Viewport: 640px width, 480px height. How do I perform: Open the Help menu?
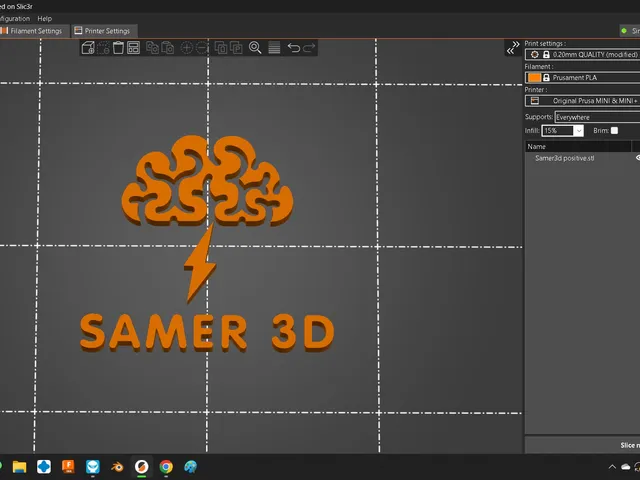[x=44, y=19]
